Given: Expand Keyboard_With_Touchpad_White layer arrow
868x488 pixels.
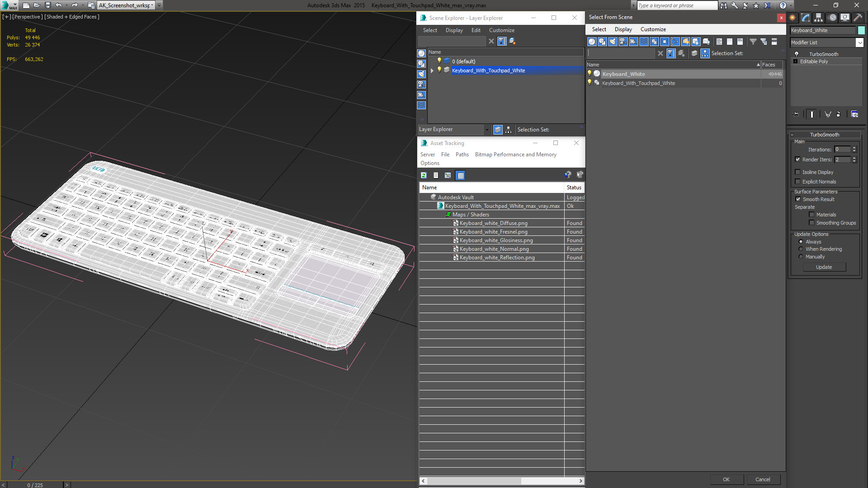Looking at the screenshot, I should 432,70.
